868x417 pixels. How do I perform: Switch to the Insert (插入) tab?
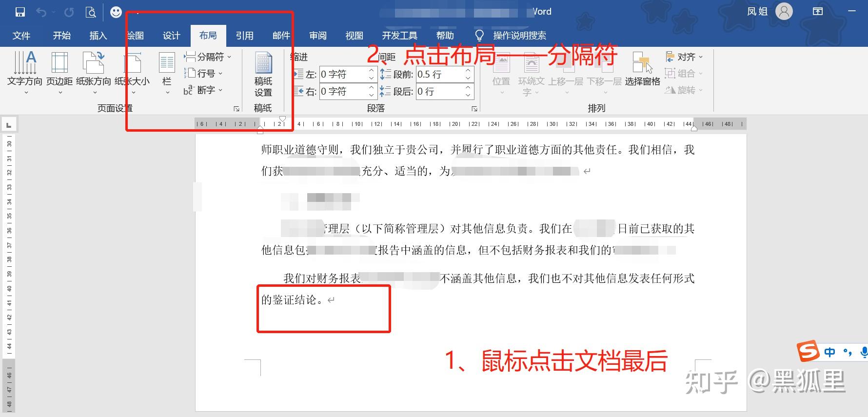(98, 35)
